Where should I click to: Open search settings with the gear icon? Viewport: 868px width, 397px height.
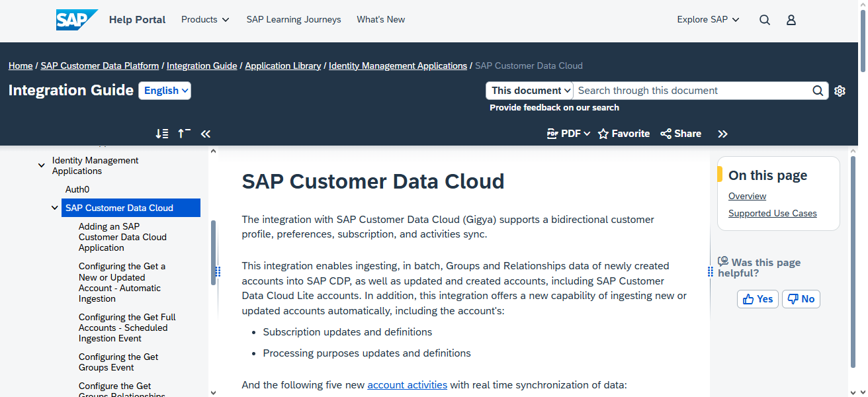[840, 91]
